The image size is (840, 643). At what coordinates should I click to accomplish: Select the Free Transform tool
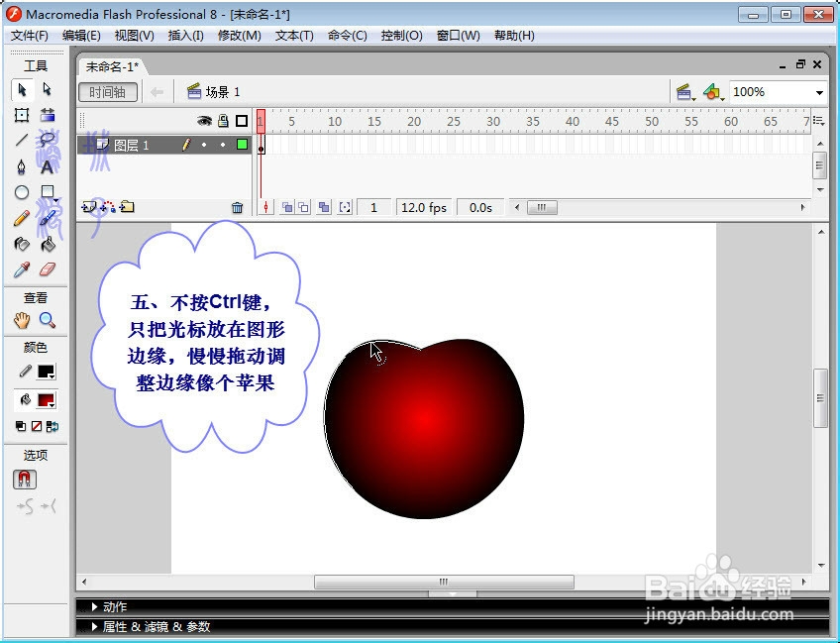tap(22, 116)
